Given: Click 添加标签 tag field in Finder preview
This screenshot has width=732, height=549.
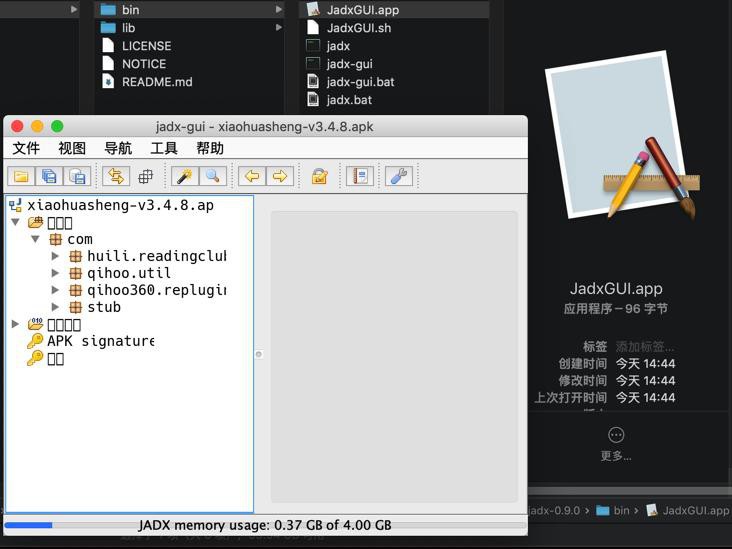Looking at the screenshot, I should pos(644,347).
